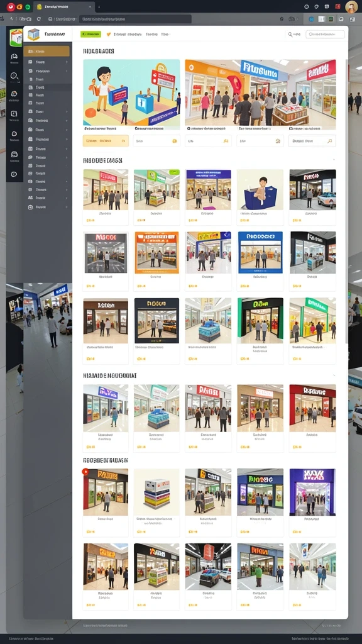The width and height of the screenshot is (362, 644).
Task: Focus the header search input field
Action: 325,35
